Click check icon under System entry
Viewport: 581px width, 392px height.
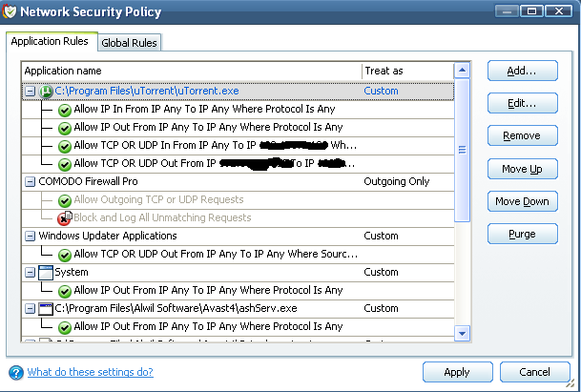click(65, 291)
